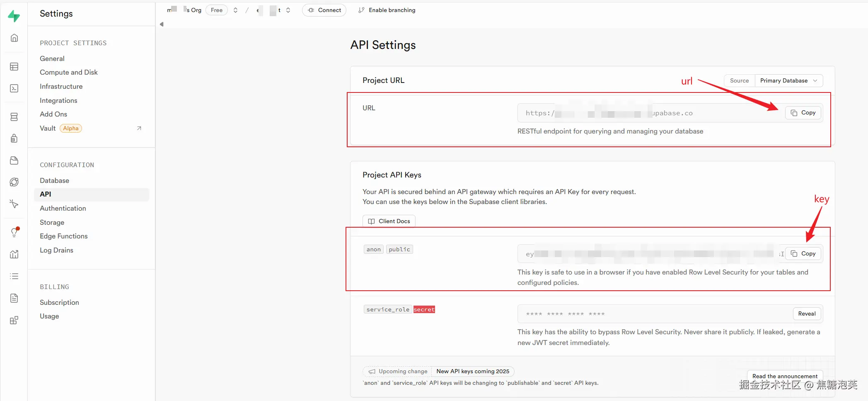Viewport: 868px width, 401px height.
Task: Open the Source Primary Database dropdown
Action: click(788, 80)
